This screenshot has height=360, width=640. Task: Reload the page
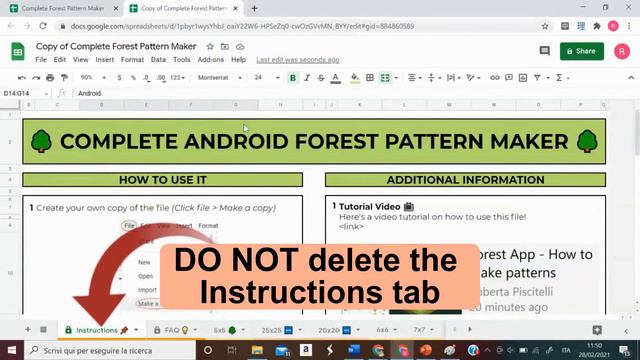(43, 26)
